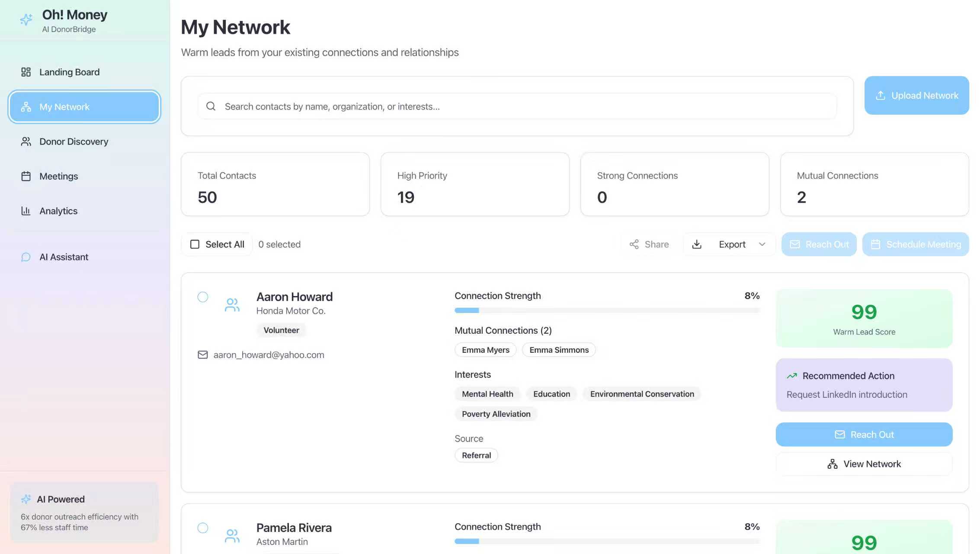Viewport: 980px width, 554px height.
Task: Click Aaron Howard's contact avatar icon
Action: 232,305
